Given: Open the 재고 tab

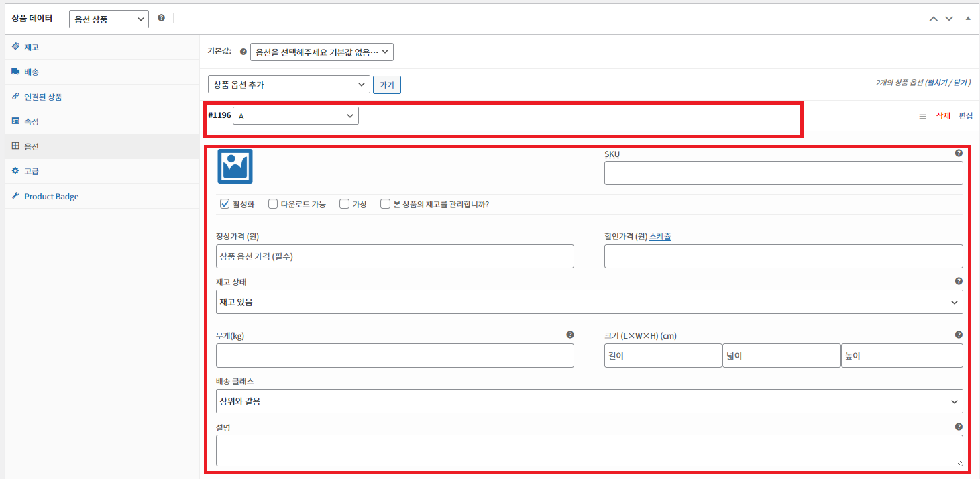Looking at the screenshot, I should click(x=103, y=47).
